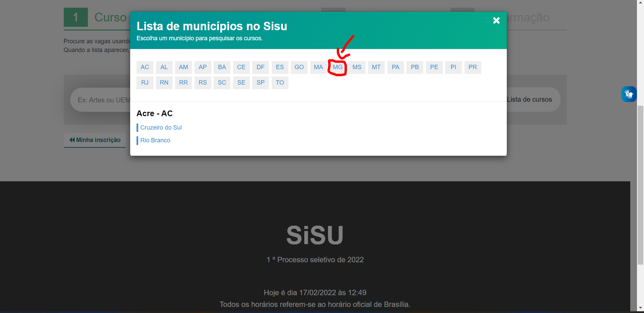Image resolution: width=644 pixels, height=313 pixels.
Task: Go back to Minha inscrição
Action: [95, 140]
